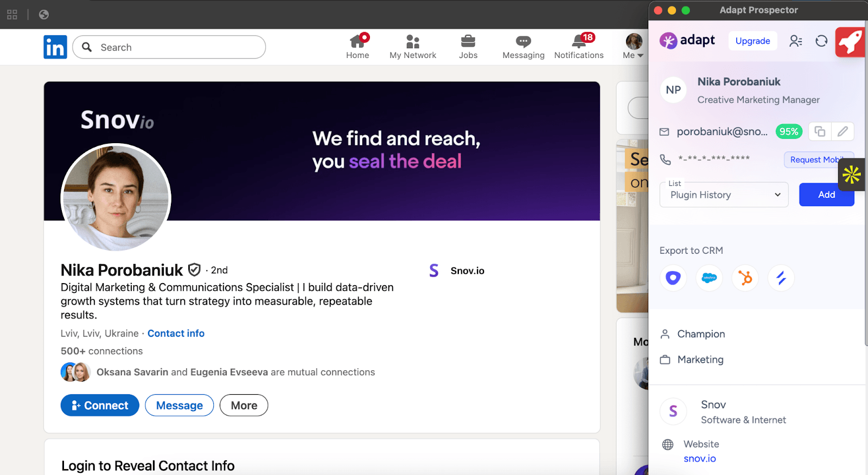Open the contacts list icon in Adapt

[x=795, y=41]
